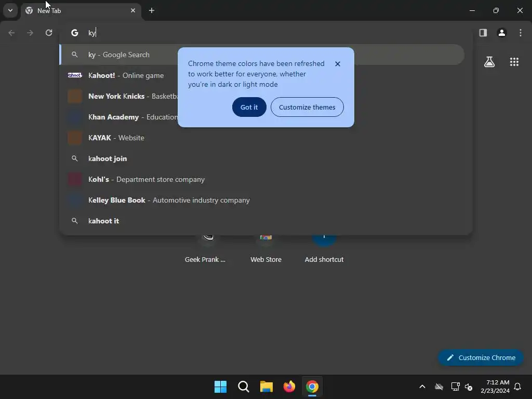
Task: Click the search icon beside 'kahoot it'
Action: click(75, 221)
